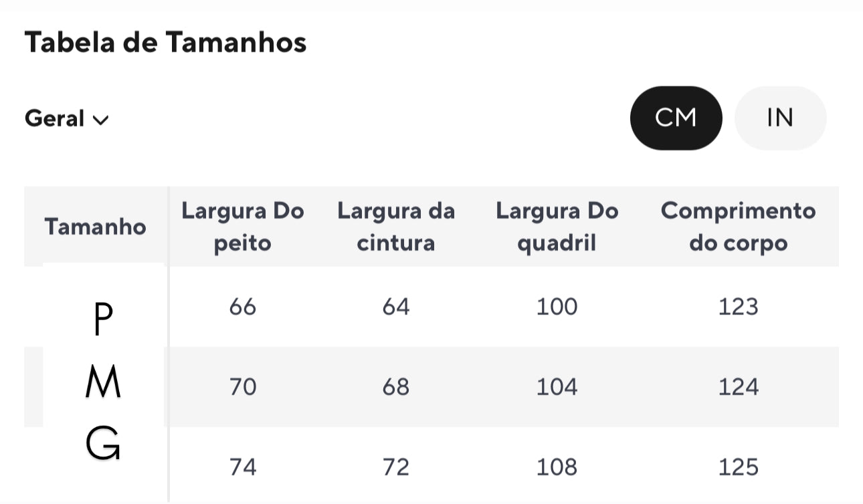This screenshot has width=863, height=504.
Task: Select the hip width value 108
Action: click(557, 466)
